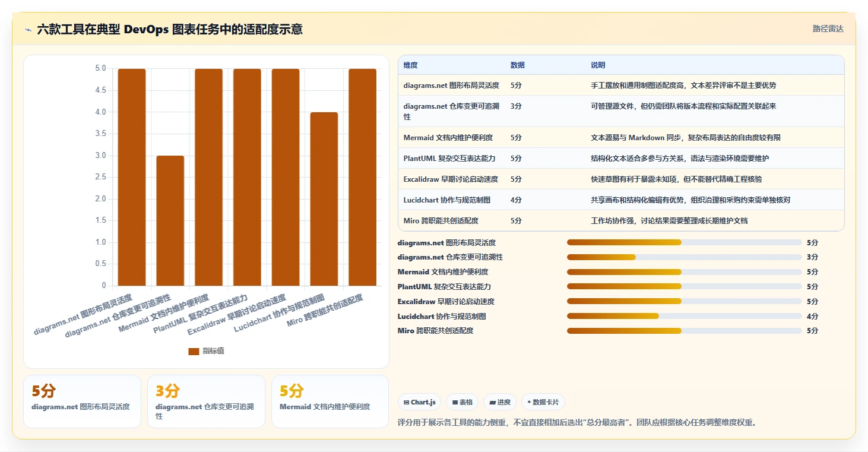Screen dimensions: 868x452
Task: Click the Excalidraw 早期讨论启动速度 chart bar
Action: click(x=286, y=177)
